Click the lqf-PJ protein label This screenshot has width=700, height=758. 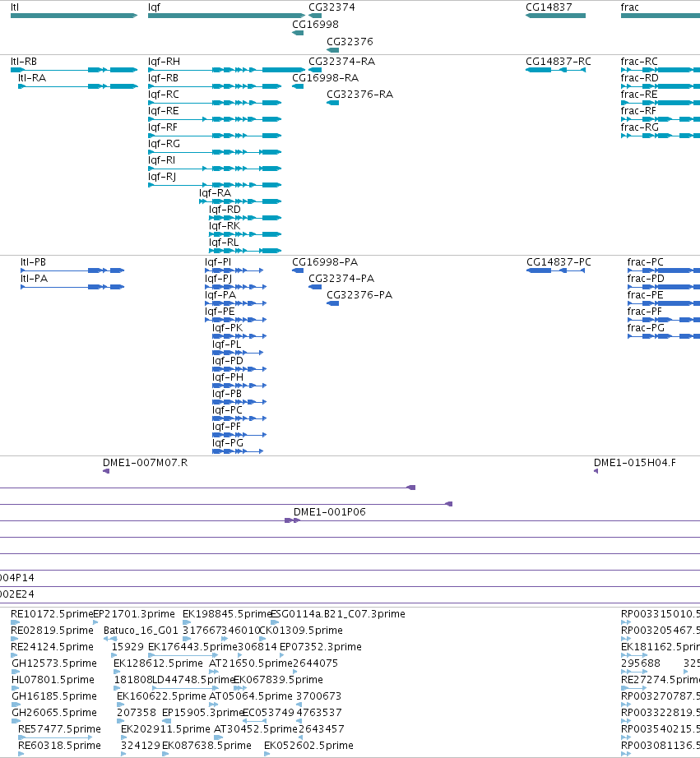point(218,279)
